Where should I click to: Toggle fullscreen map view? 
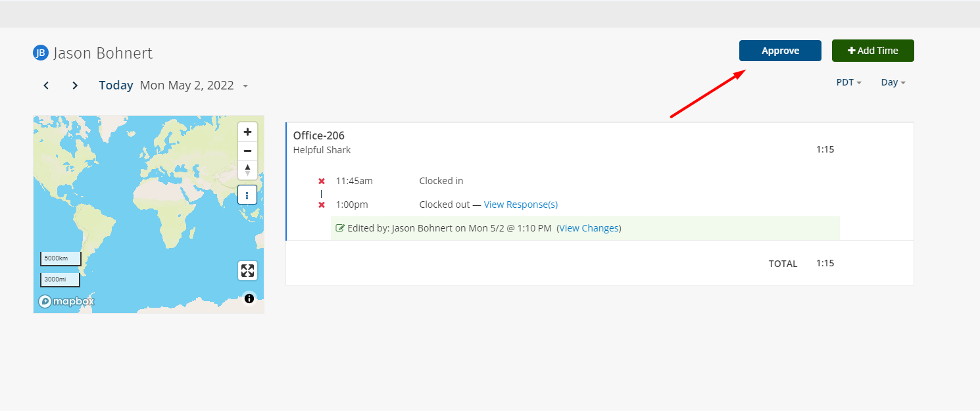247,270
